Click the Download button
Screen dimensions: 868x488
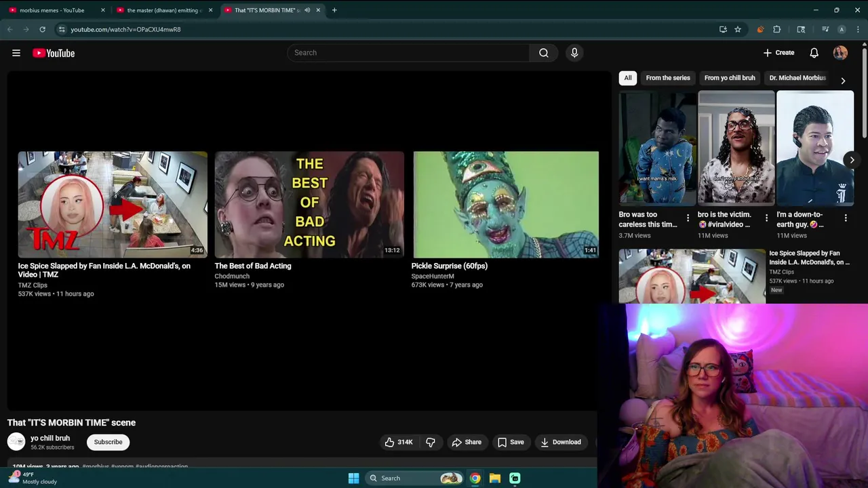(560, 442)
